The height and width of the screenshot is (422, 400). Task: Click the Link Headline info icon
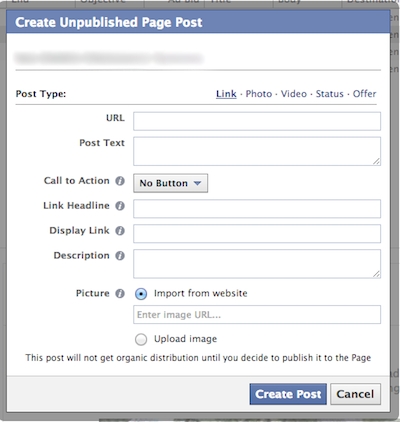120,206
